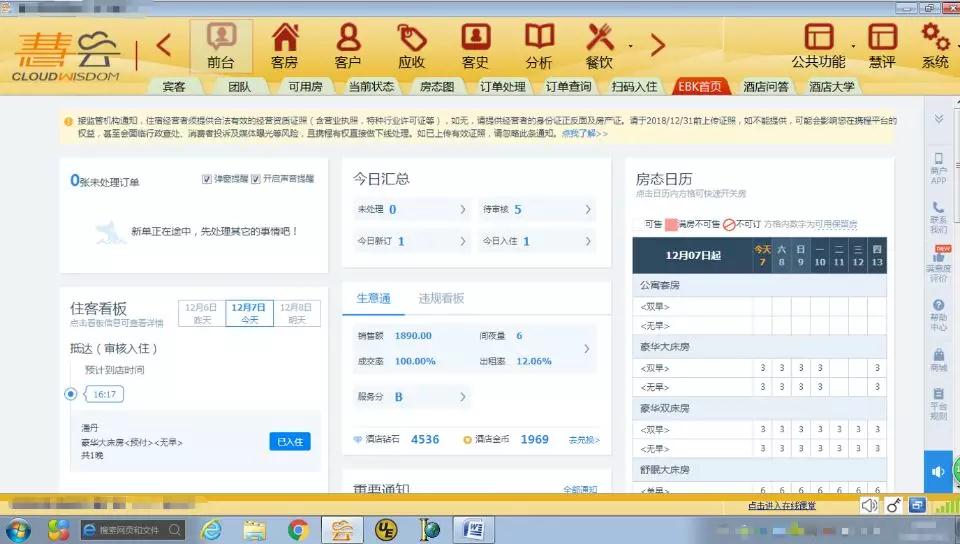Switch to the 扫码入住 tab
This screenshot has height=544, width=960.
pos(634,87)
